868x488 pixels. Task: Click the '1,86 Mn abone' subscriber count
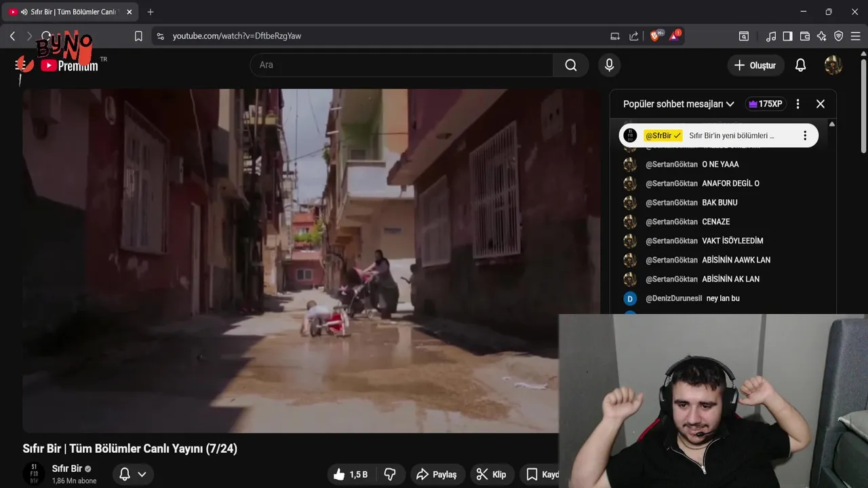(x=74, y=481)
